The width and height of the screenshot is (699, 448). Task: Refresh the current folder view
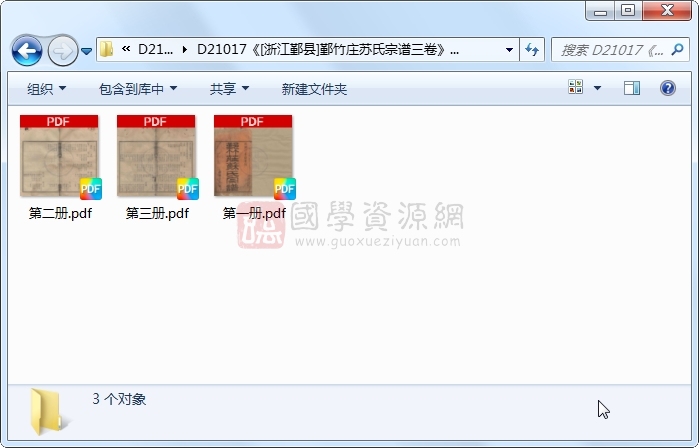[532, 49]
